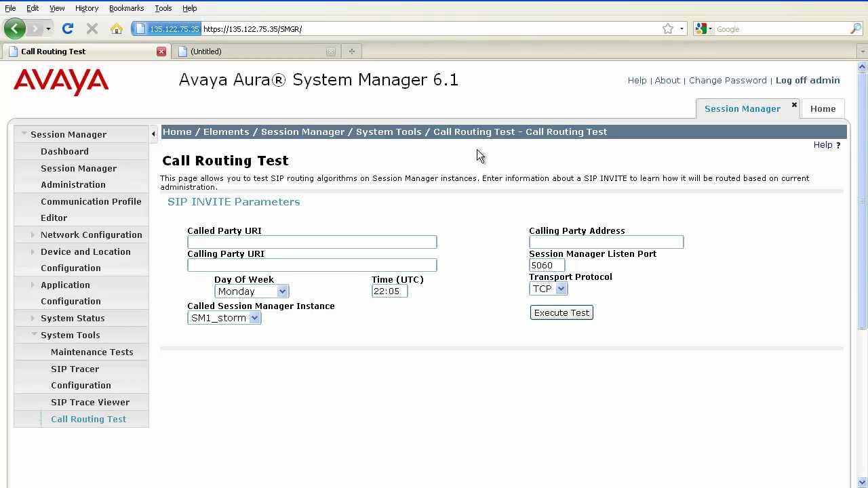The width and height of the screenshot is (868, 488).
Task: Click Help link in top header
Action: 637,80
